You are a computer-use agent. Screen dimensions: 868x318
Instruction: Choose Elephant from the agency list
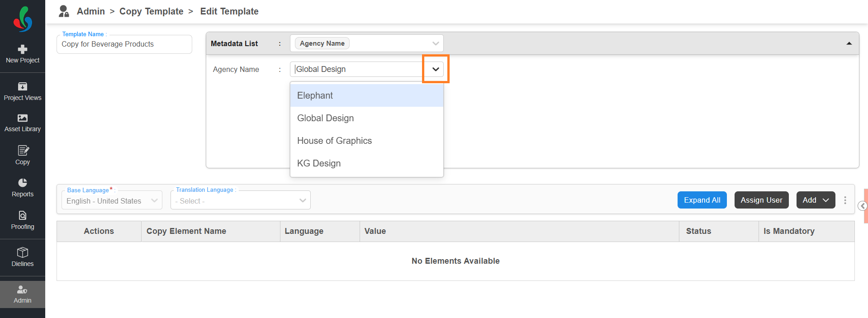[x=315, y=95]
